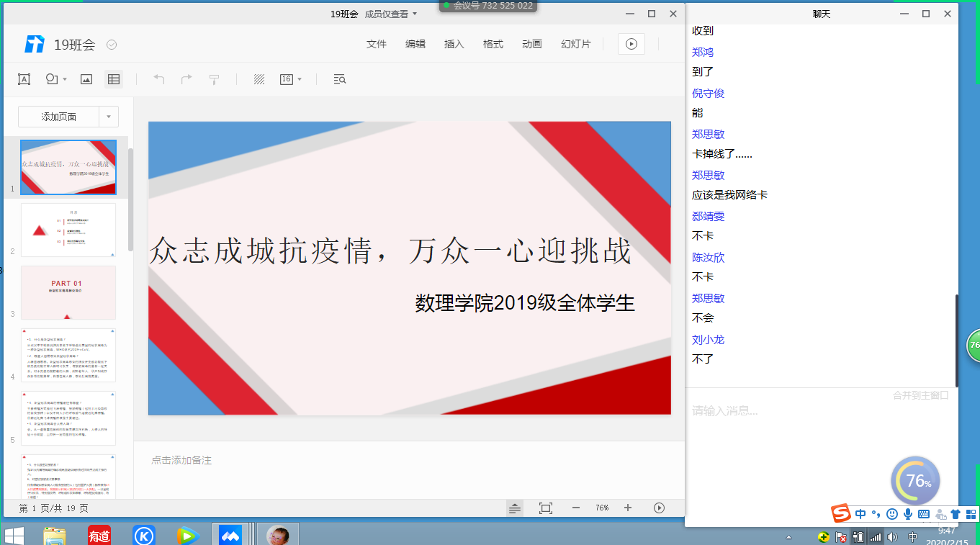Click the zoom in plus button
Viewport: 980px width, 545px height.
point(628,508)
